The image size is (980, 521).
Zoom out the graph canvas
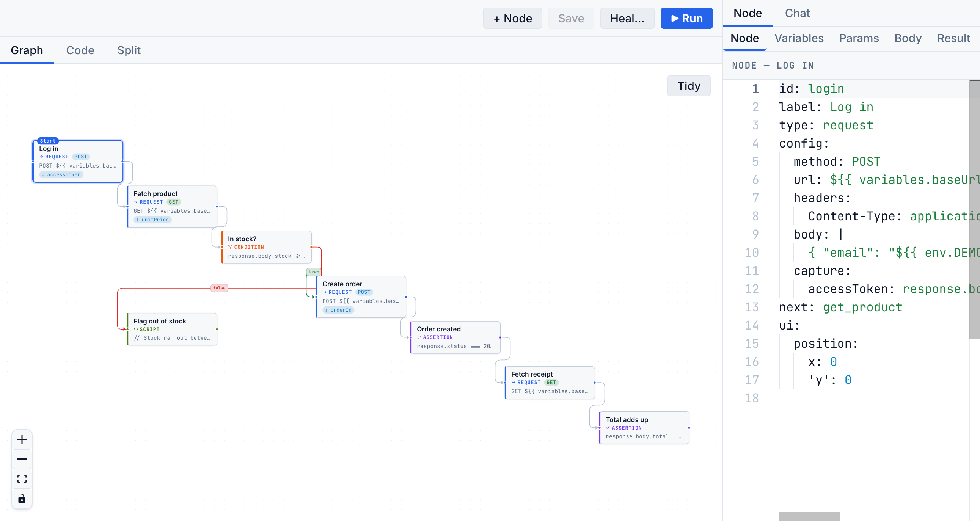(x=22, y=459)
